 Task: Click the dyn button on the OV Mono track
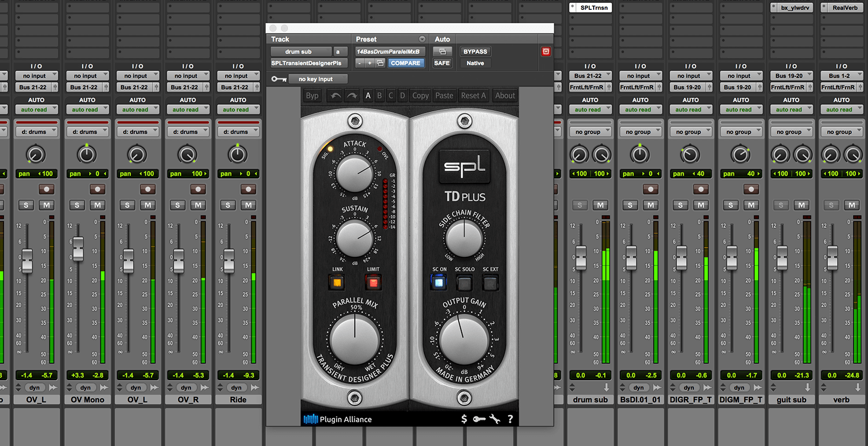pyautogui.click(x=85, y=388)
